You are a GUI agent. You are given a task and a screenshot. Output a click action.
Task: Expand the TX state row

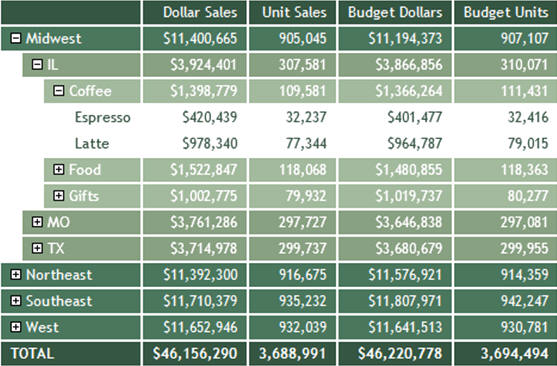37,248
